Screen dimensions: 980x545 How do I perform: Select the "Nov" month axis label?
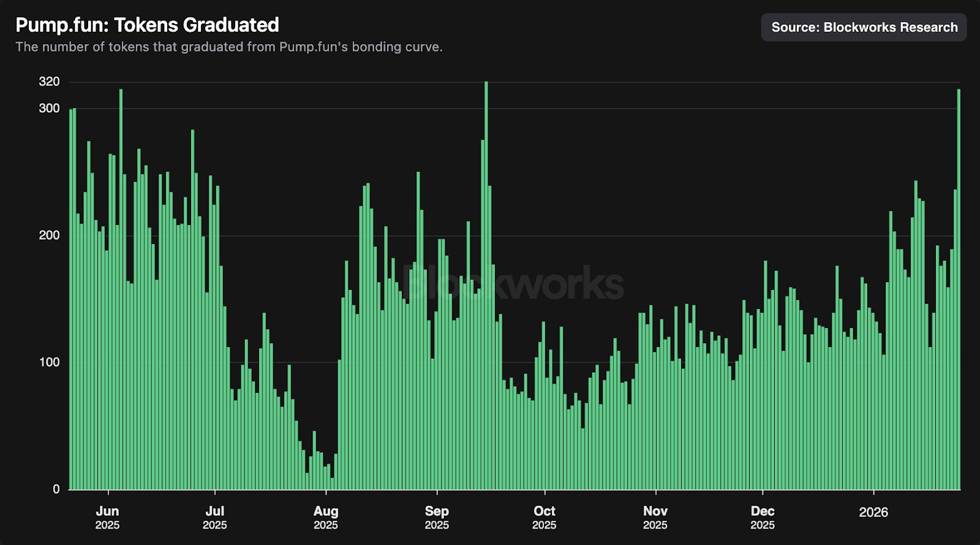pyautogui.click(x=655, y=511)
